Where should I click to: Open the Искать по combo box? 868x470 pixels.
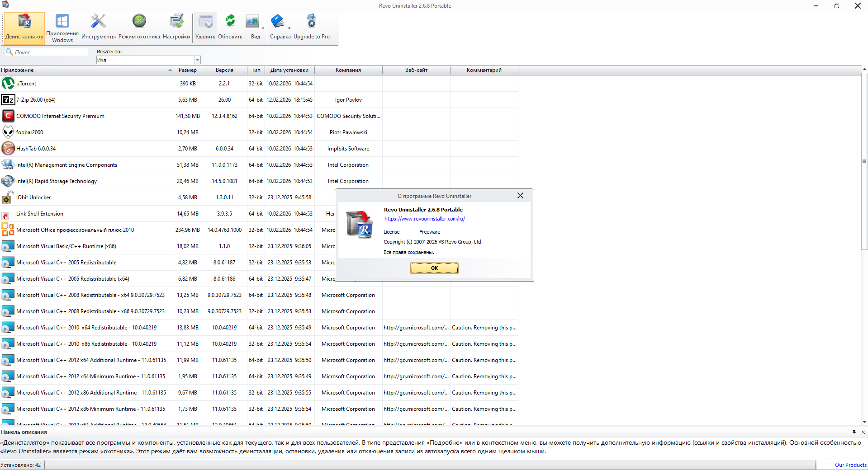[x=148, y=60]
